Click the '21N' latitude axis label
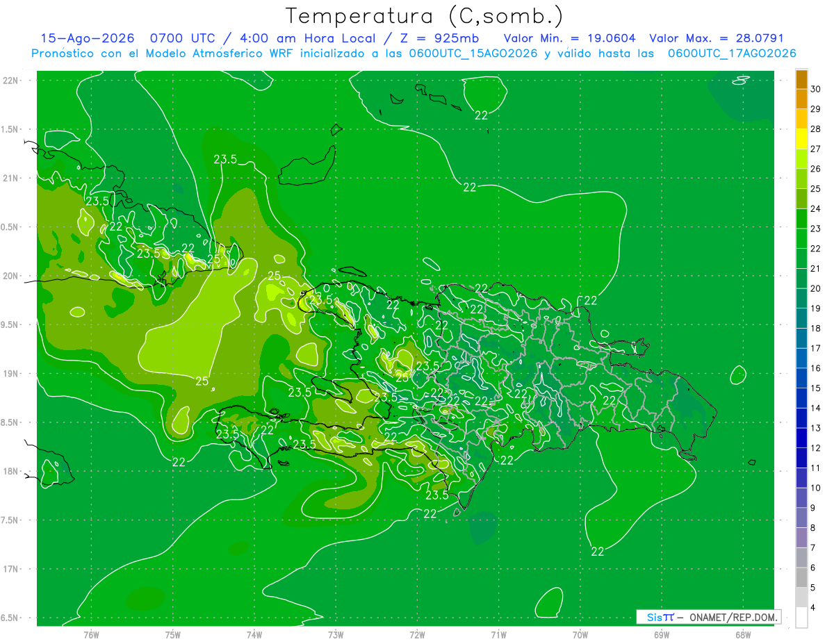 coord(10,179)
